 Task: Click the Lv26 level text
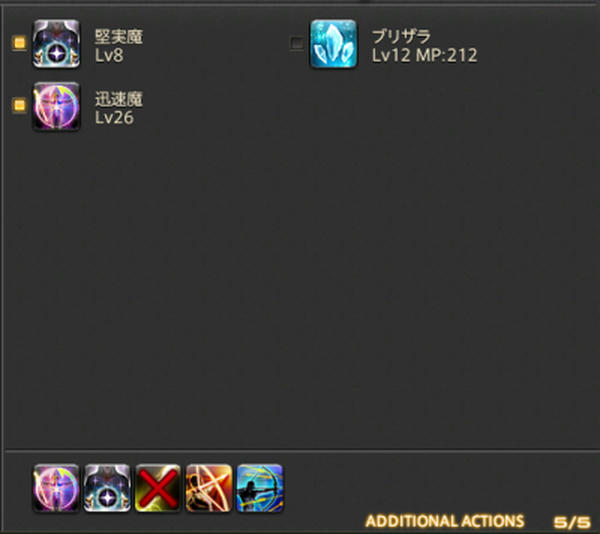tap(114, 118)
